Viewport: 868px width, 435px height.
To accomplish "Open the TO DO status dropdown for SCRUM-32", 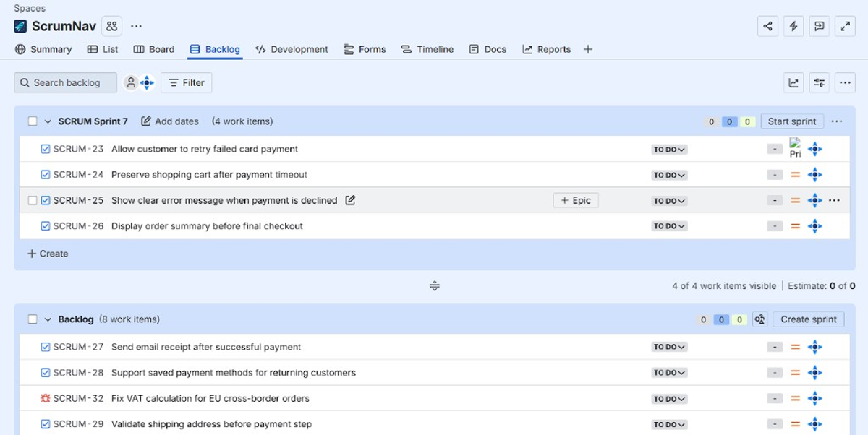I will point(669,399).
